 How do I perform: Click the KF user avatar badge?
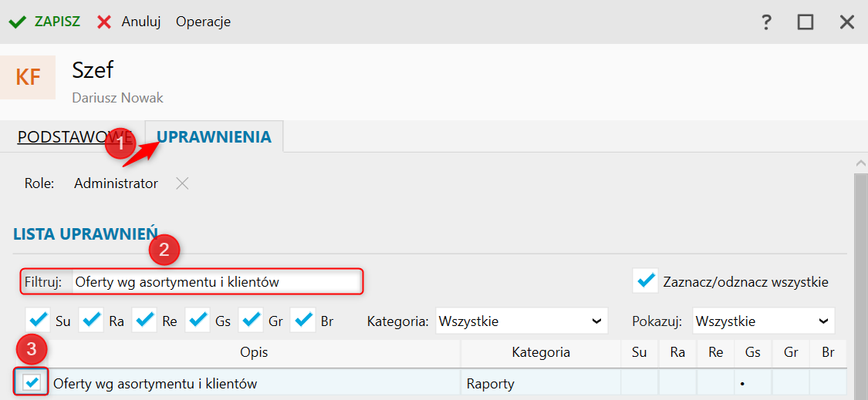[28, 77]
